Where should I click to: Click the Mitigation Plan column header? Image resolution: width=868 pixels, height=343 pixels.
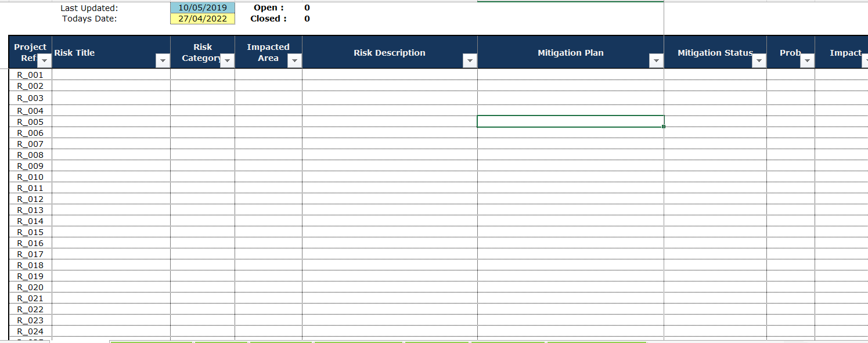570,52
